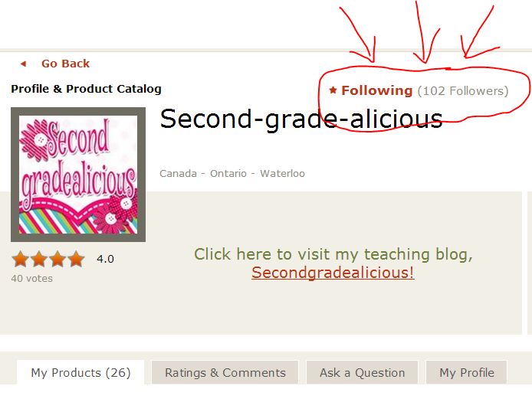Click the second orange rating star
The image size is (532, 399).
click(38, 260)
